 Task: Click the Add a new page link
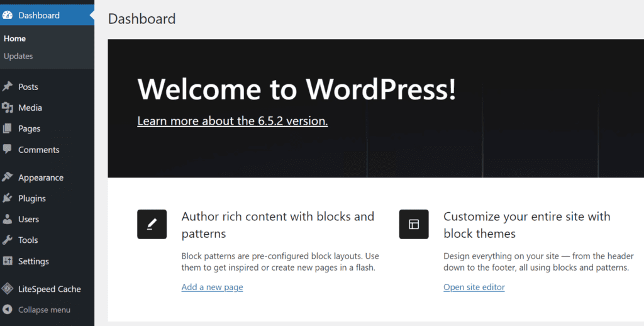213,287
